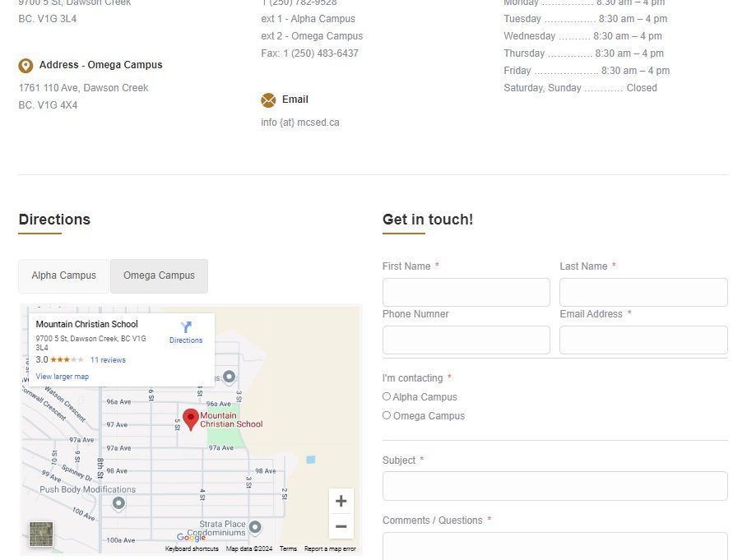This screenshot has width=747, height=560.
Task: Click the Omega Campus address location icon
Action: tap(26, 66)
